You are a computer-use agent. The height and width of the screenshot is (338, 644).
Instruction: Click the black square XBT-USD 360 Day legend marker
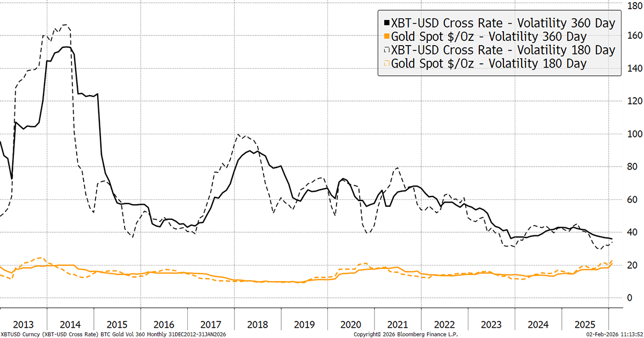pyautogui.click(x=387, y=24)
